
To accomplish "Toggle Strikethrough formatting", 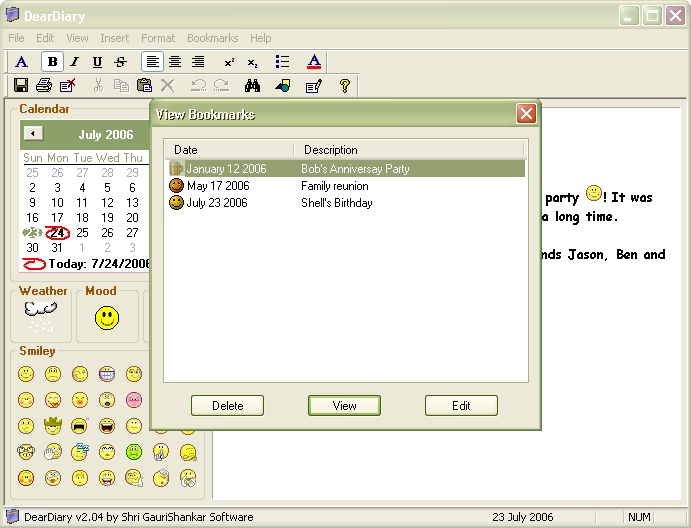I will point(120,62).
